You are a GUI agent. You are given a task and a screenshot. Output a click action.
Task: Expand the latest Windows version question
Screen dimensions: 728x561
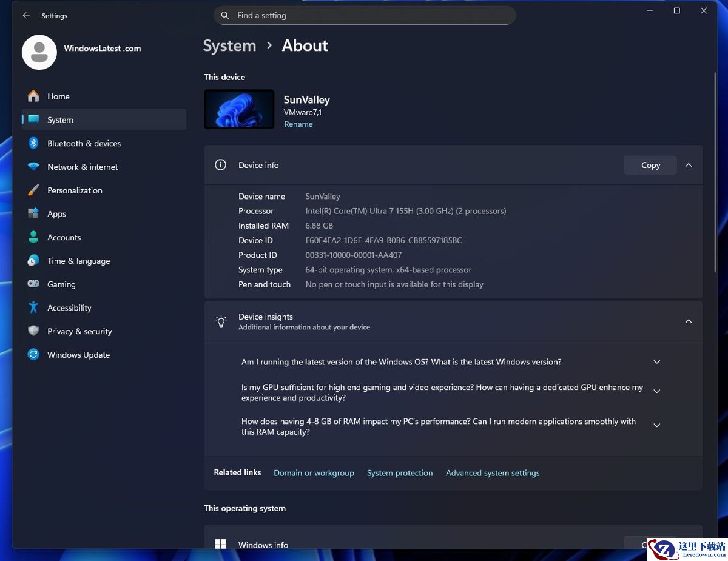pos(656,362)
